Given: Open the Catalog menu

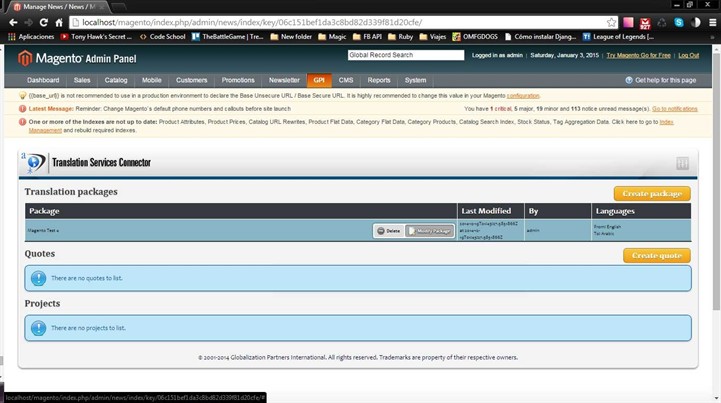Looking at the screenshot, I should point(116,80).
